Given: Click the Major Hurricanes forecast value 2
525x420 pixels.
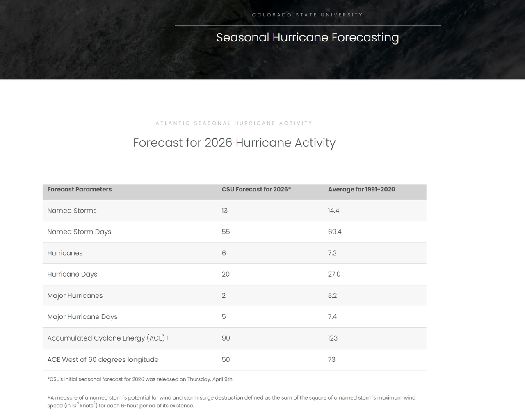Looking at the screenshot, I should pyautogui.click(x=224, y=295).
